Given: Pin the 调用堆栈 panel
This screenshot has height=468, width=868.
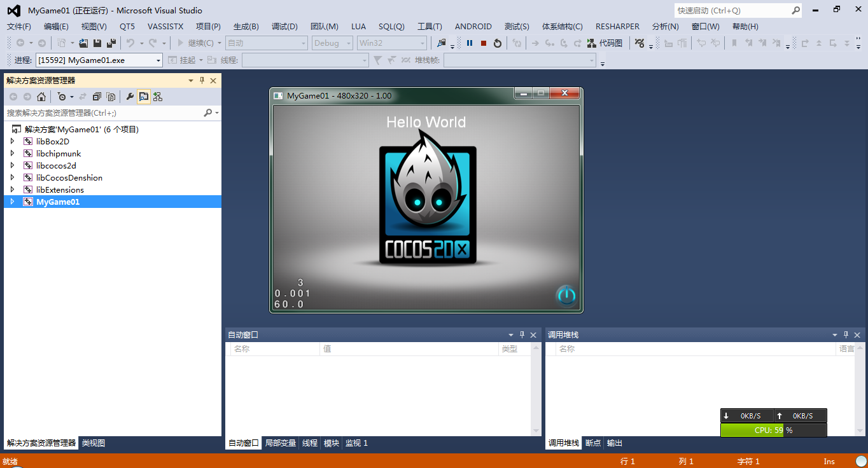Looking at the screenshot, I should [x=846, y=335].
